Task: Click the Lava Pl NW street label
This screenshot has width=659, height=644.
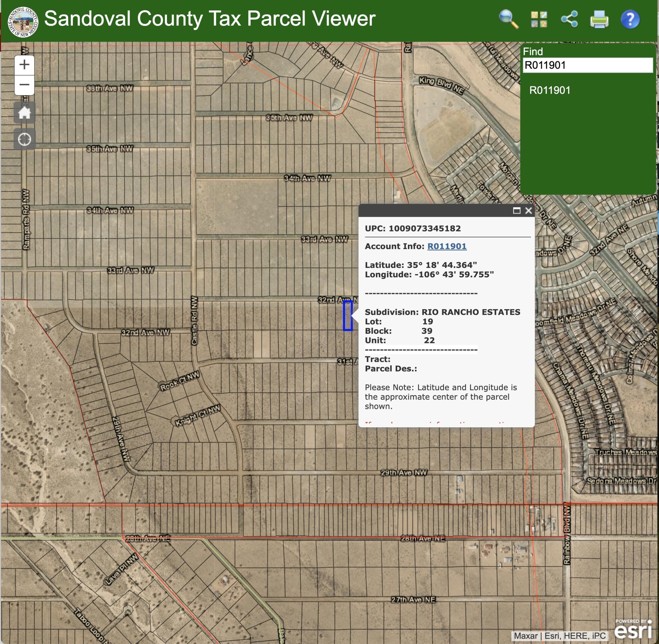Action: (x=121, y=570)
